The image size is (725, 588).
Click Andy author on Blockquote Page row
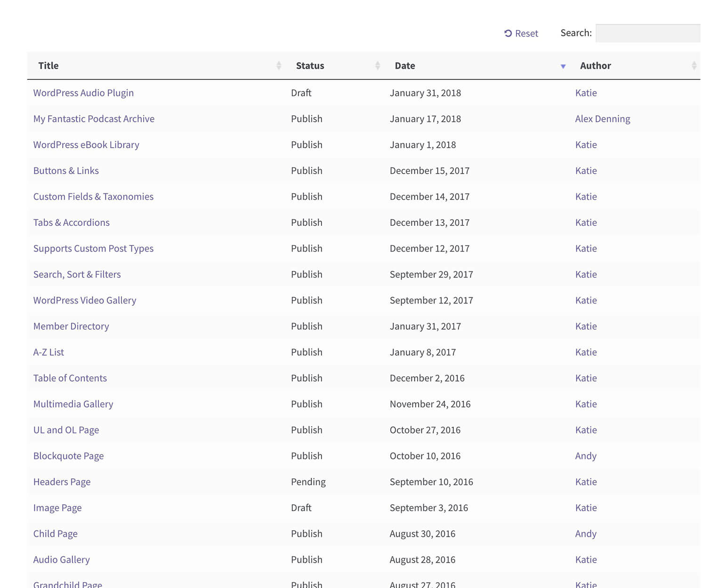tap(586, 456)
